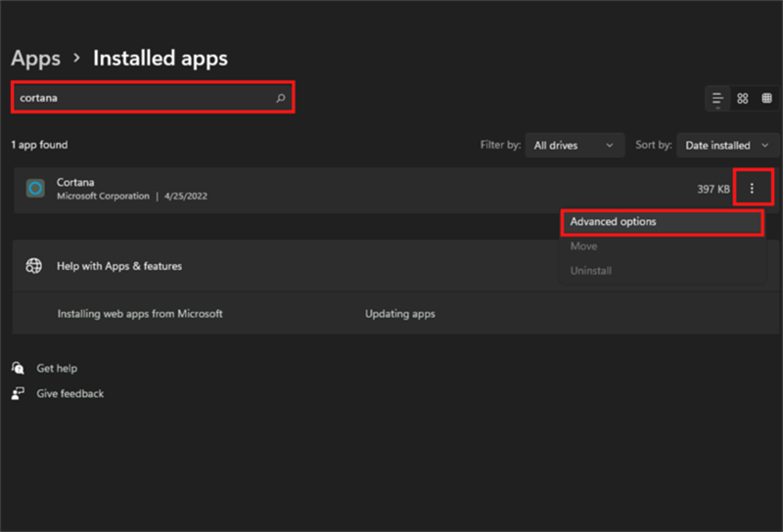This screenshot has width=783, height=532.
Task: Click the globe icon beside Help with Apps
Action: click(33, 266)
